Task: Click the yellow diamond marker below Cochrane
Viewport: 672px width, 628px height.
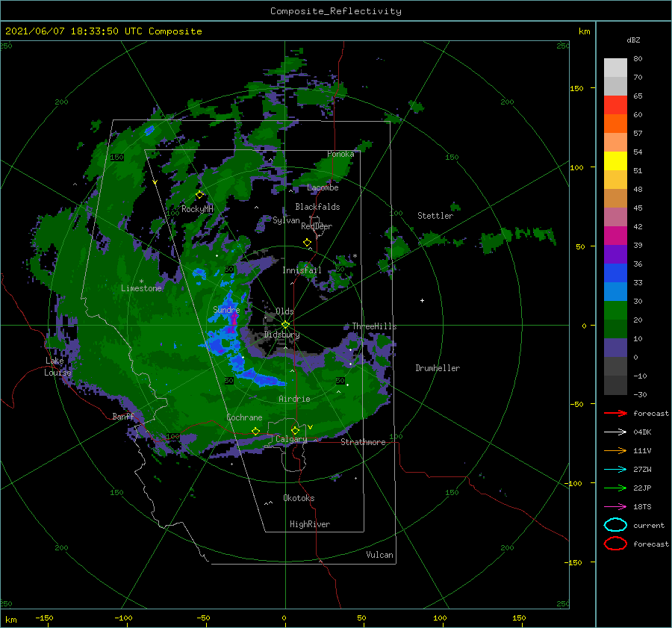Action: point(256,432)
